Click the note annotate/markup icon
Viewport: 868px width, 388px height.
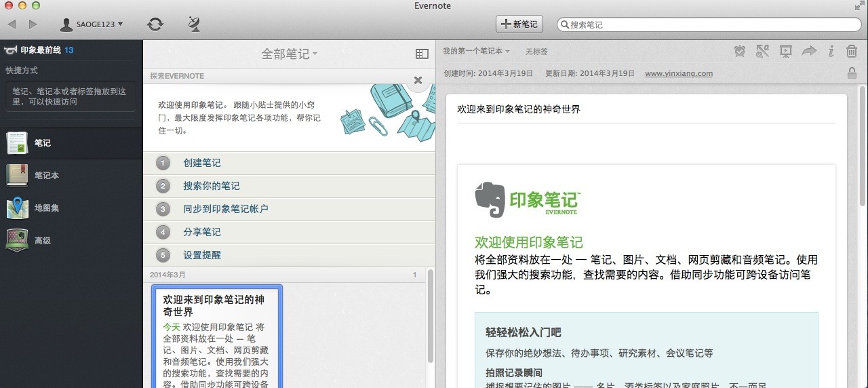click(x=762, y=51)
